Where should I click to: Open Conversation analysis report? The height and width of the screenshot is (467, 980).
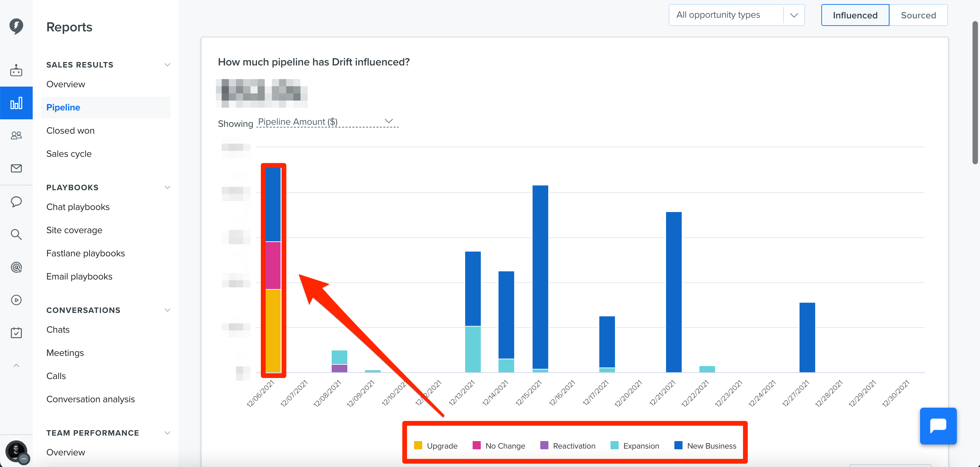pyautogui.click(x=90, y=399)
